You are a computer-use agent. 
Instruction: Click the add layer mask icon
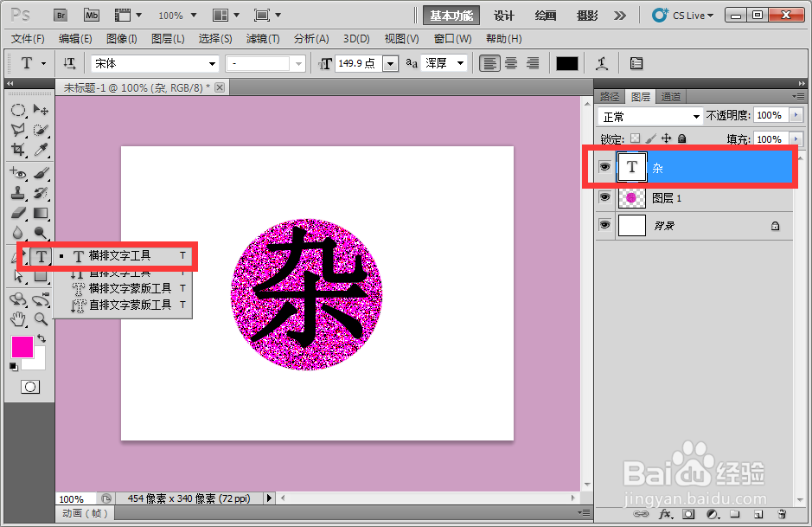689,513
